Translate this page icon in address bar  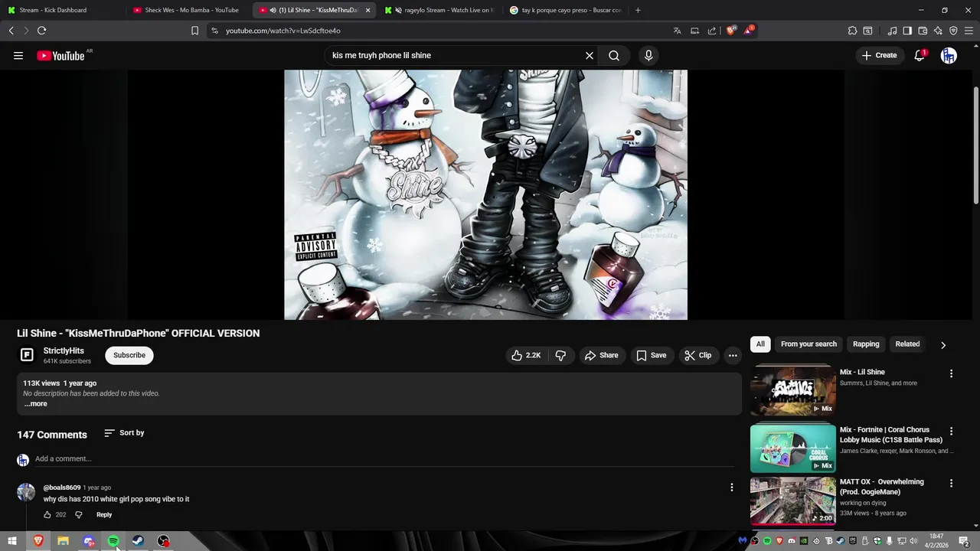coord(677,31)
